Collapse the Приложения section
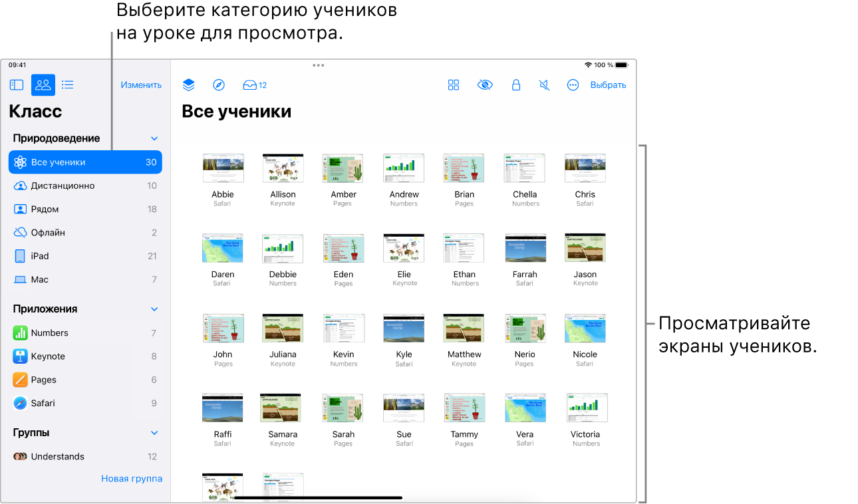The height and width of the screenshot is (504, 858). tap(154, 309)
